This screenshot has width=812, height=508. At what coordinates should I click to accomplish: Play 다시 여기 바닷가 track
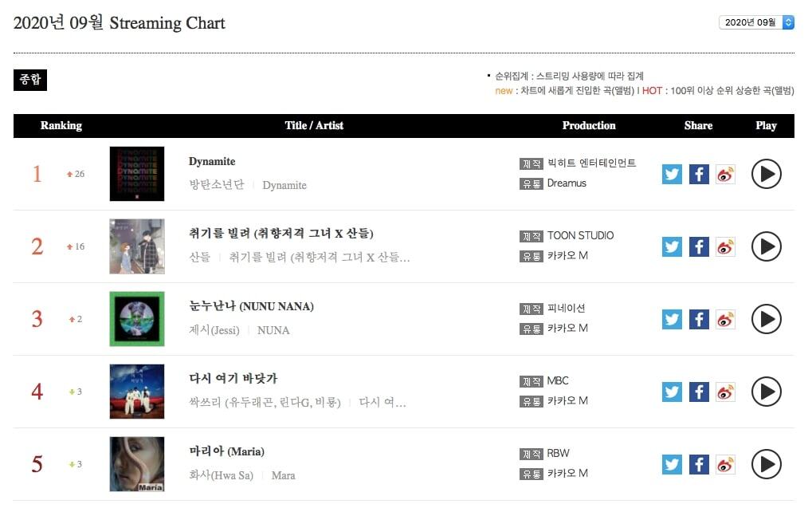tap(766, 392)
